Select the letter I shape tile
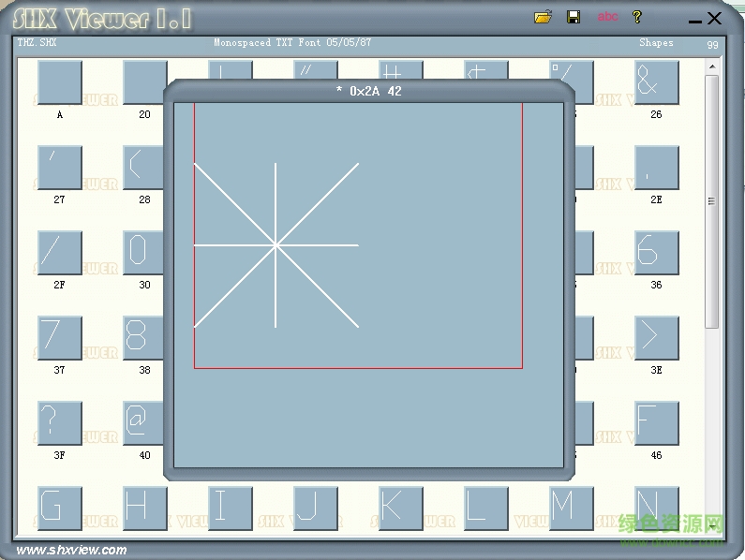Image resolution: width=745 pixels, height=560 pixels. pyautogui.click(x=231, y=508)
